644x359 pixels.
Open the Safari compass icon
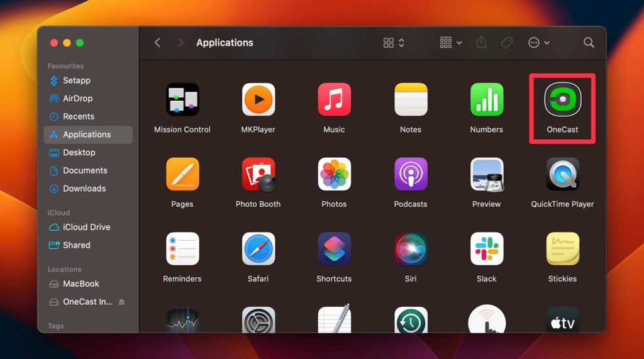click(258, 249)
